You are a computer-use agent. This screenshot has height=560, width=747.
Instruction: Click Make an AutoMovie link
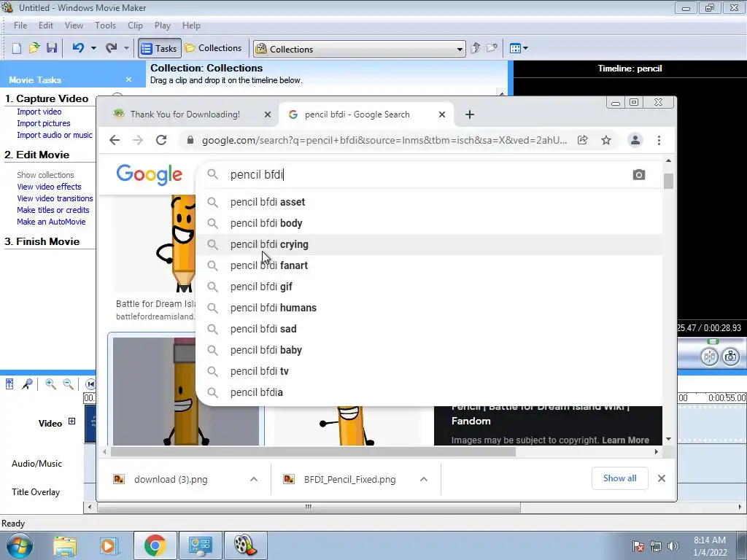[x=51, y=222]
